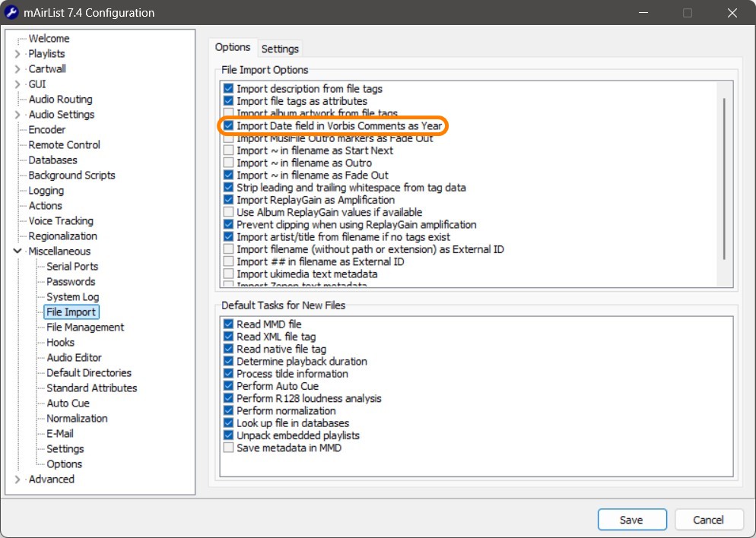Collapse the Miscellaneous tree node
756x538 pixels.
[x=17, y=251]
